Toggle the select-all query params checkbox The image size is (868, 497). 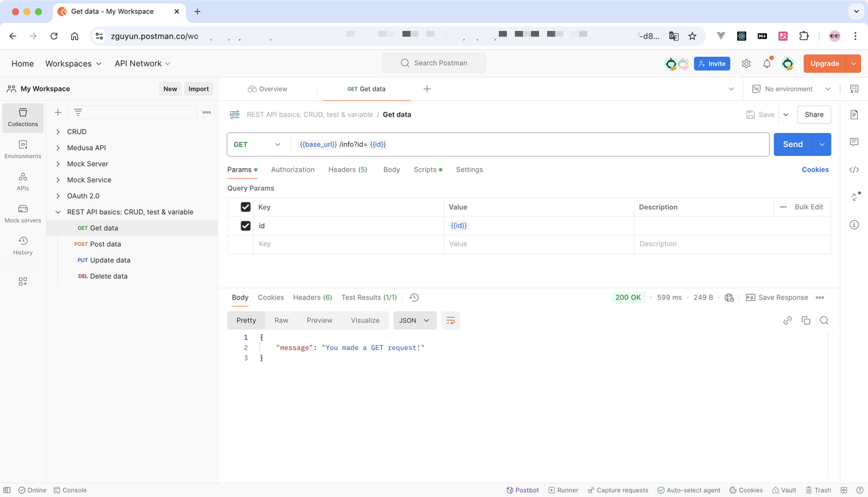pos(245,207)
